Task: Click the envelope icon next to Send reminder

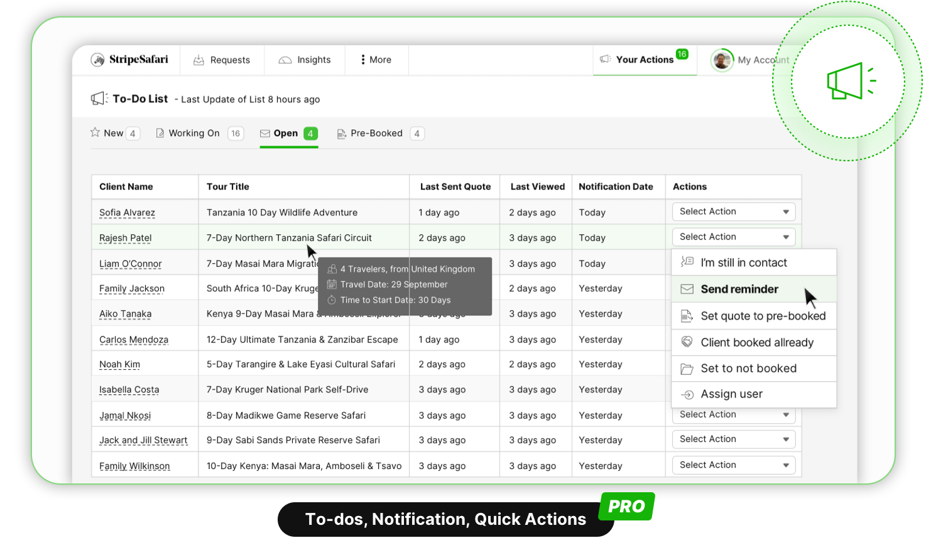Action: (687, 289)
